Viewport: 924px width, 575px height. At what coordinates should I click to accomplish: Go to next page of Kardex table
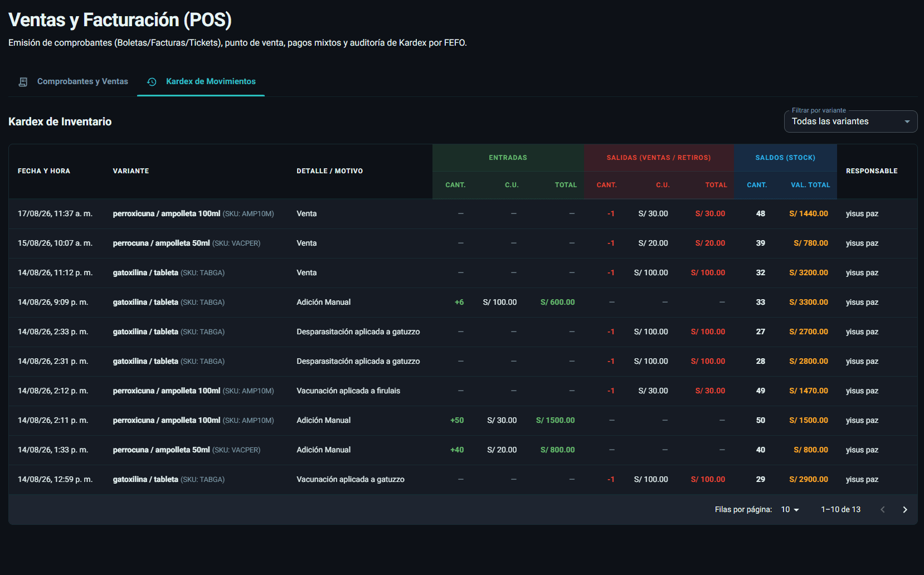click(x=905, y=510)
